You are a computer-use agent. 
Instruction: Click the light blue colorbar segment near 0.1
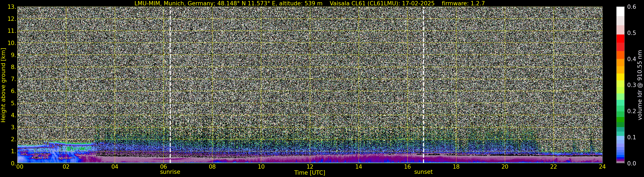(x=620, y=138)
